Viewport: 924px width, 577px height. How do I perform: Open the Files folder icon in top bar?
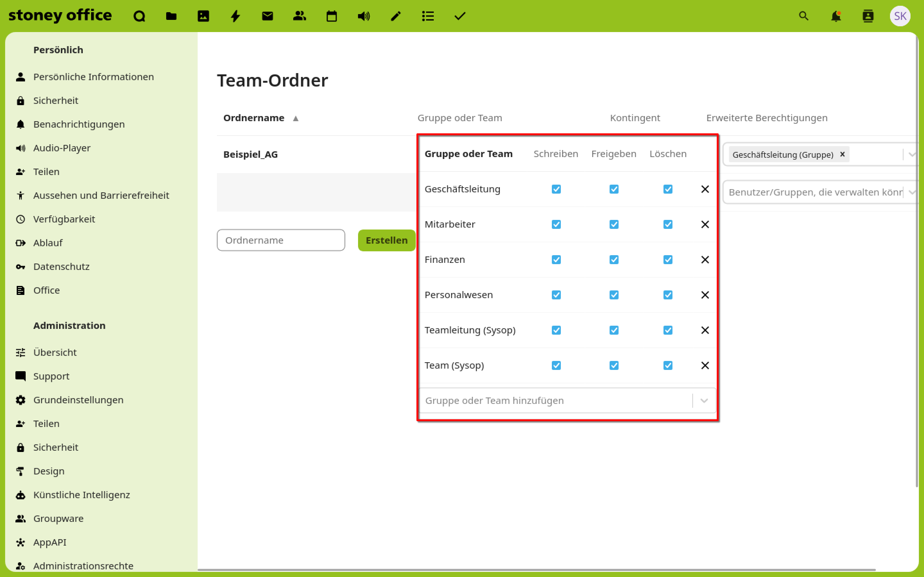click(171, 16)
